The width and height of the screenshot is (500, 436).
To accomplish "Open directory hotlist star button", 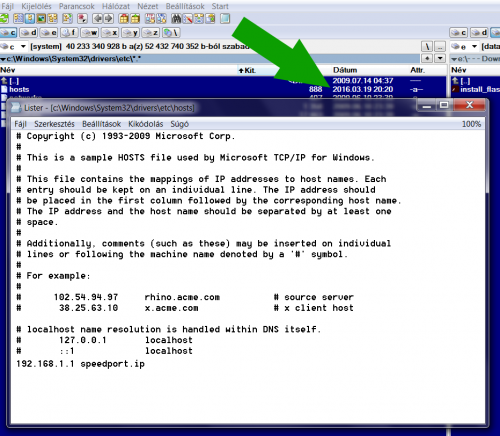I will coord(427,59).
